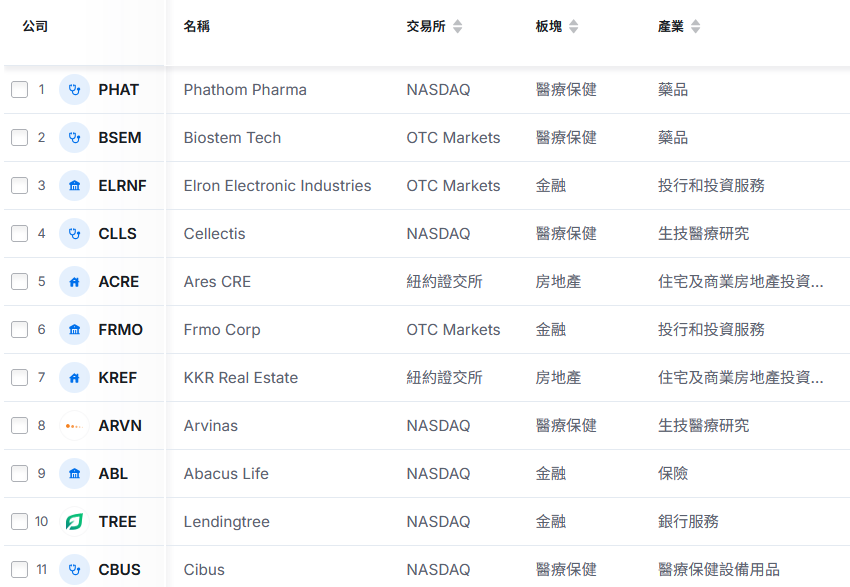
Task: Click the name Phathom Pharma
Action: coord(245,90)
